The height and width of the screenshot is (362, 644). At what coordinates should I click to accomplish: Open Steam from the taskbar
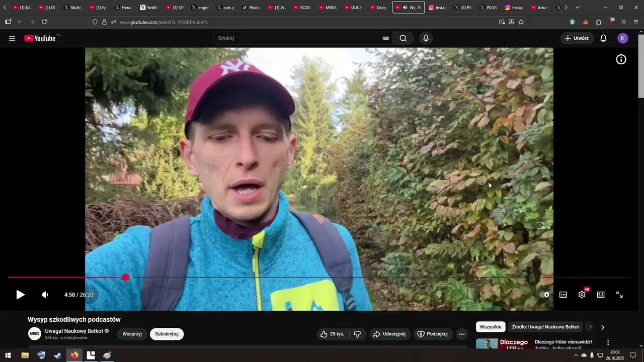(58, 355)
